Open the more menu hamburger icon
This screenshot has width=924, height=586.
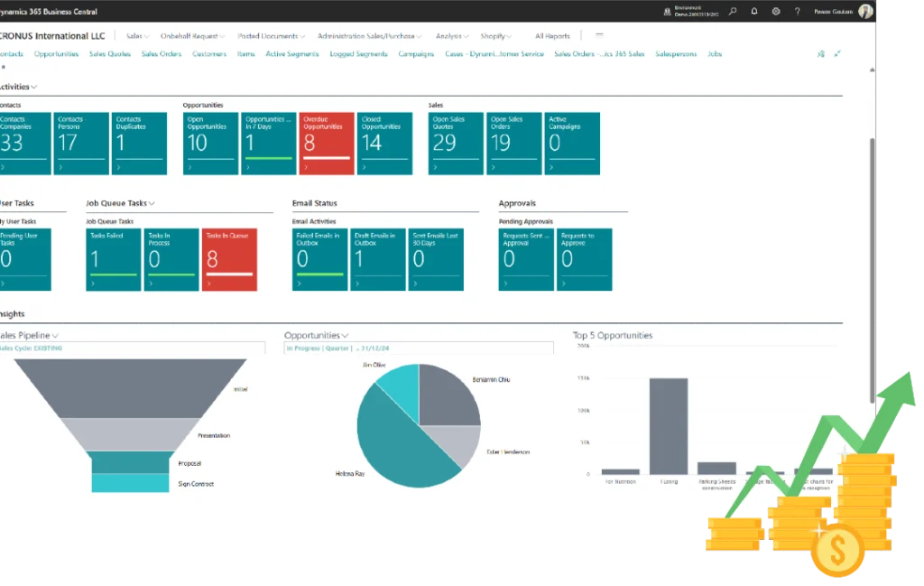[599, 35]
